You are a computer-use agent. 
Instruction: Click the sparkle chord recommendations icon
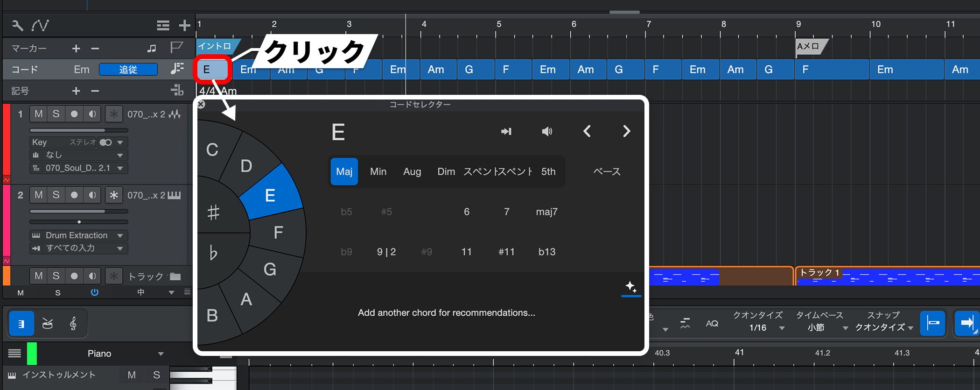631,287
